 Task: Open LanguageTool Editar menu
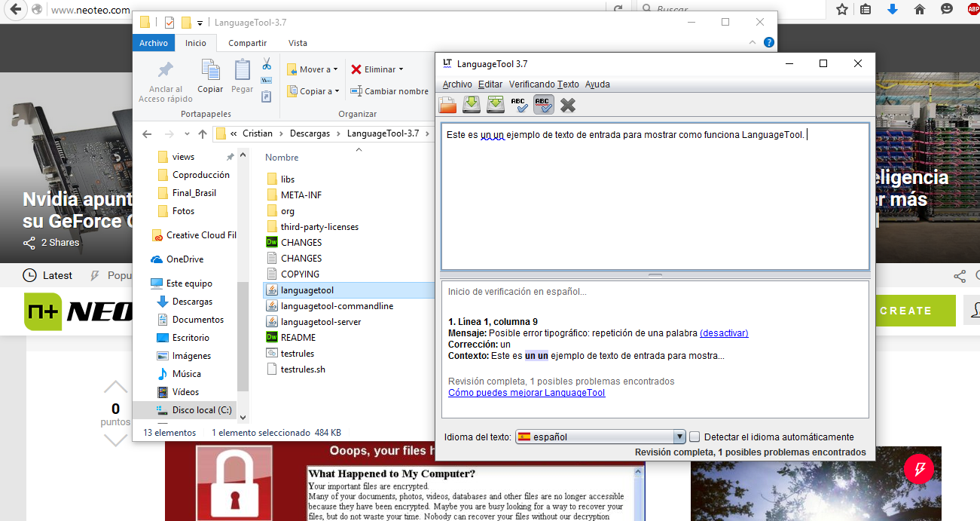click(490, 84)
